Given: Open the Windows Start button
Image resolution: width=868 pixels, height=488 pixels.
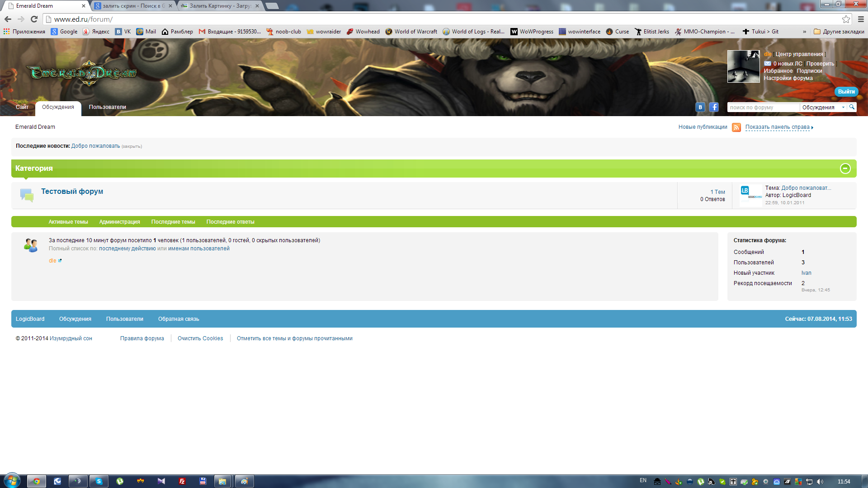Looking at the screenshot, I should (12, 481).
